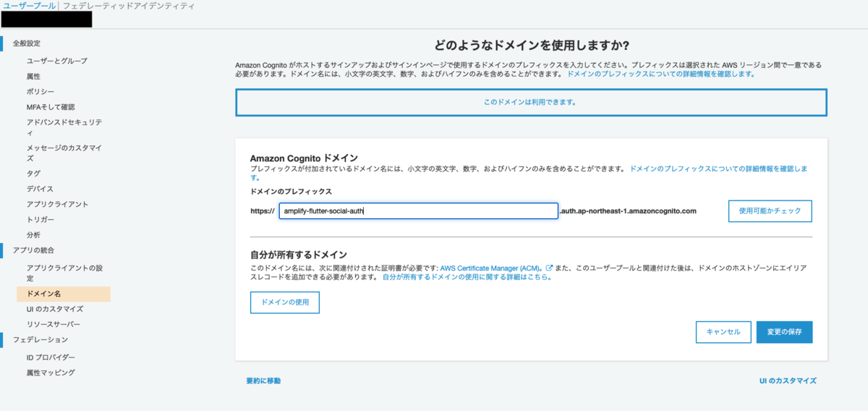Open デバイス settings
The image size is (868, 411).
pyautogui.click(x=40, y=188)
